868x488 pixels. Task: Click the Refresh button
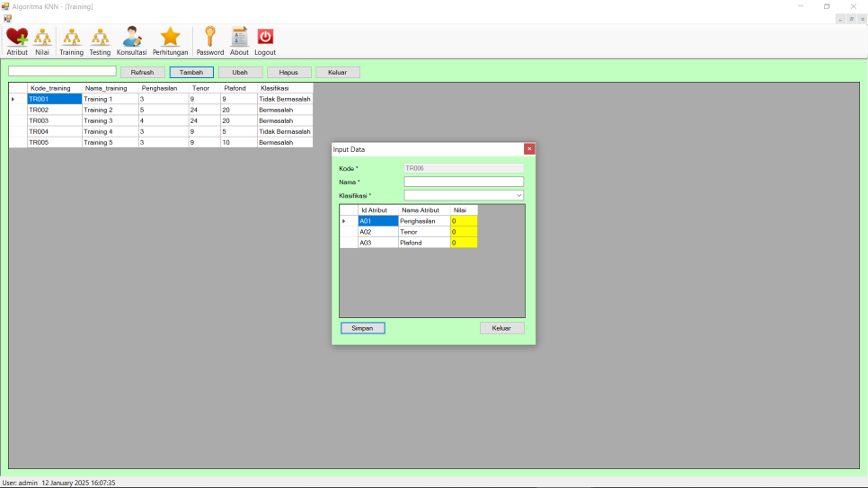pyautogui.click(x=142, y=72)
